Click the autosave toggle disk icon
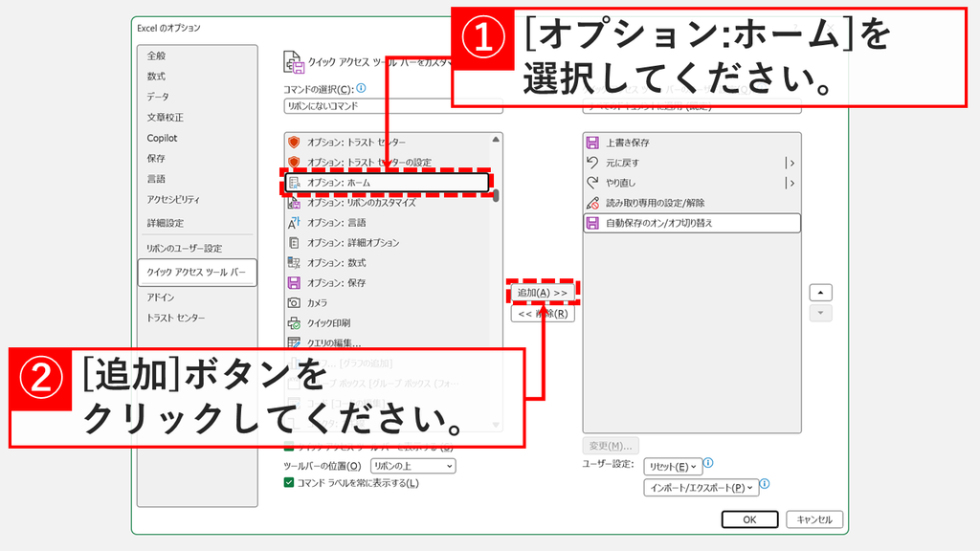980x551 pixels. tap(592, 222)
